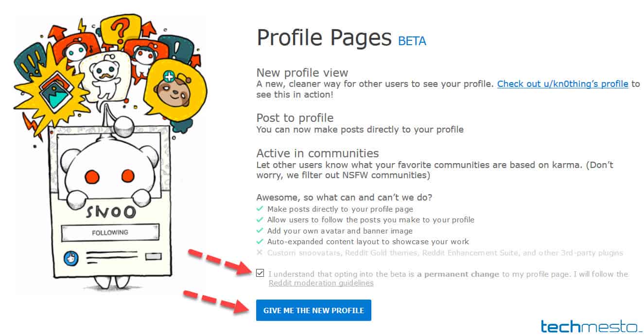Screen dimensions: 644x335
Task: Click the large Snoo face illustration
Action: pyautogui.click(x=112, y=170)
